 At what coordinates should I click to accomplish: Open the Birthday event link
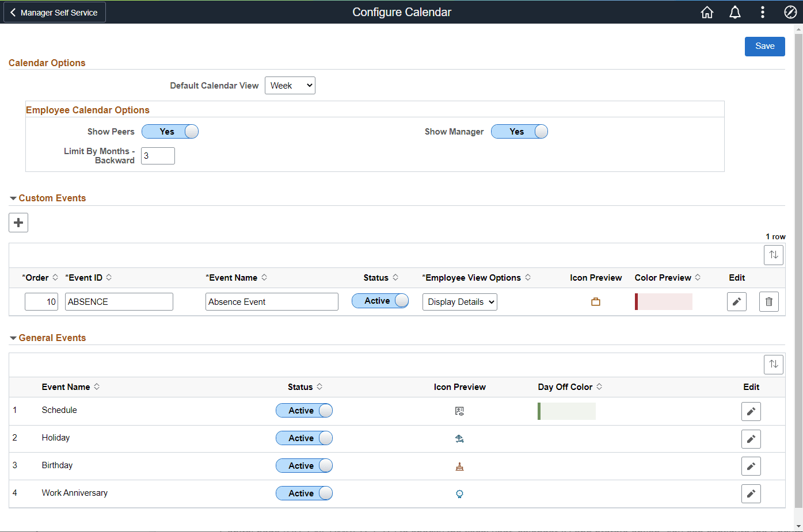(57, 465)
